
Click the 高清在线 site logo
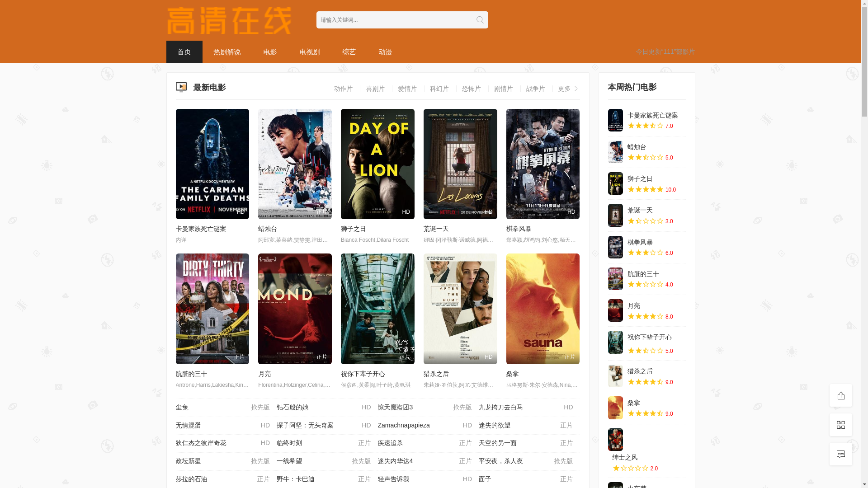[229, 20]
